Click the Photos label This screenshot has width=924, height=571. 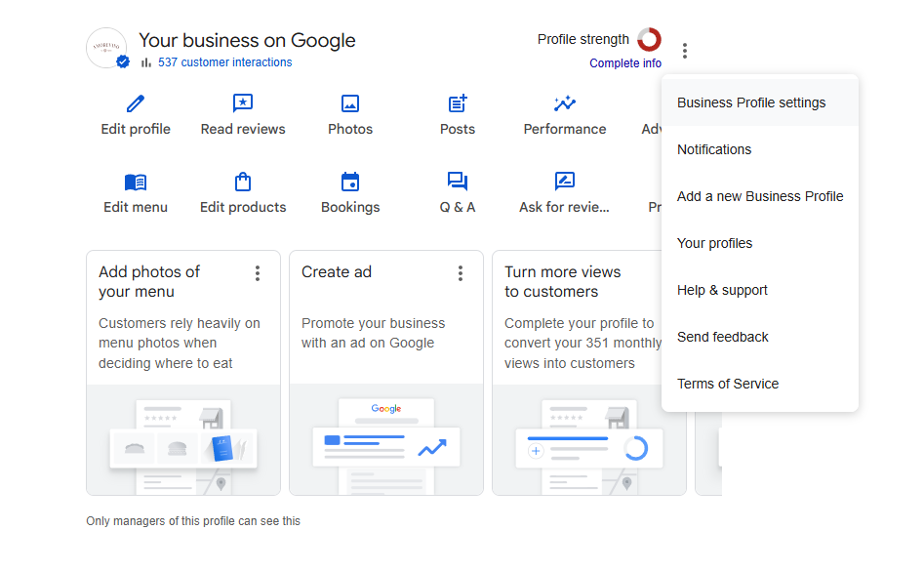[350, 129]
